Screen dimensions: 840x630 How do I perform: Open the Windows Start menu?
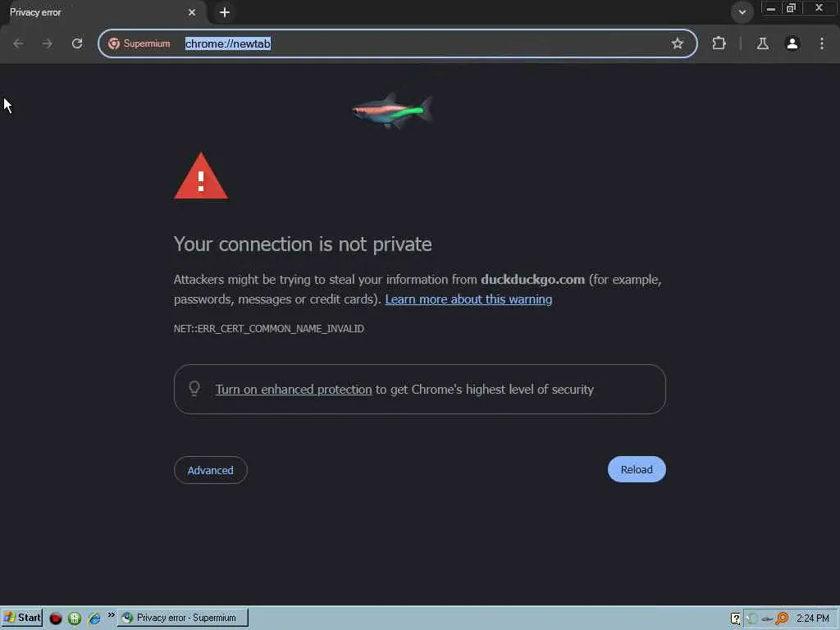[x=22, y=618]
